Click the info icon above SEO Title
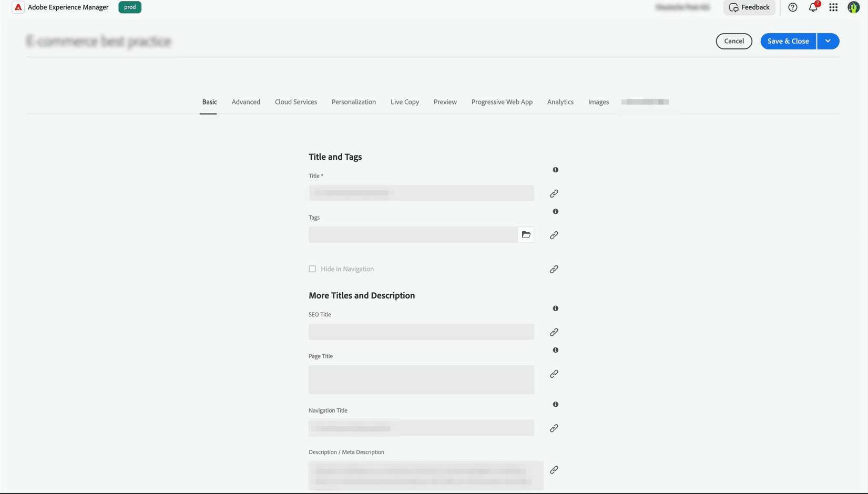 555,308
